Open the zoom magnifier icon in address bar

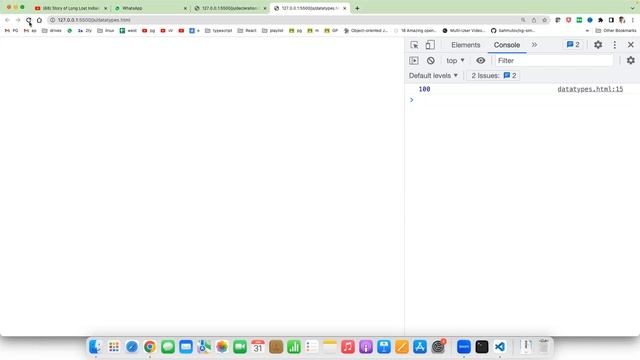coord(523,20)
